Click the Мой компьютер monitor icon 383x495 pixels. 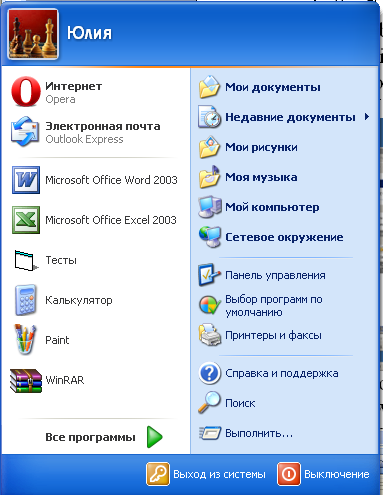tap(209, 207)
